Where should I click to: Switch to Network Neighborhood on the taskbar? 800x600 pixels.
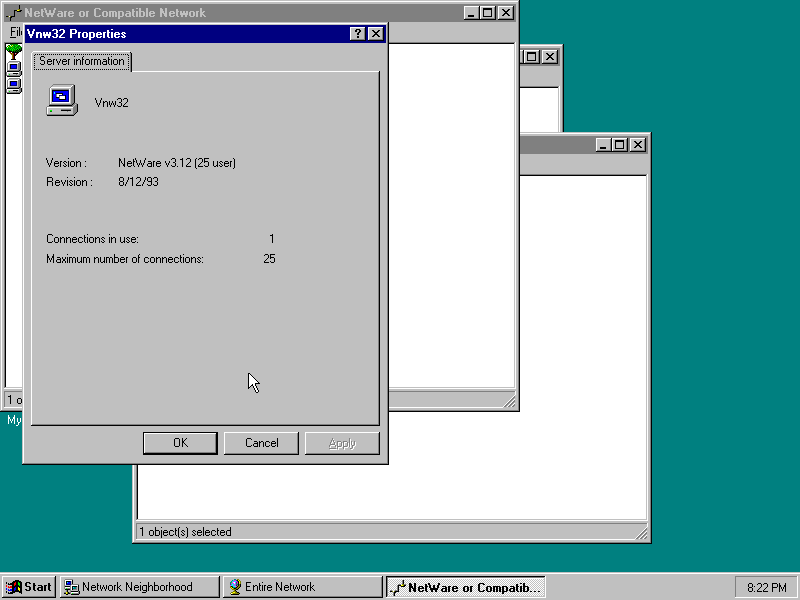(x=139, y=587)
